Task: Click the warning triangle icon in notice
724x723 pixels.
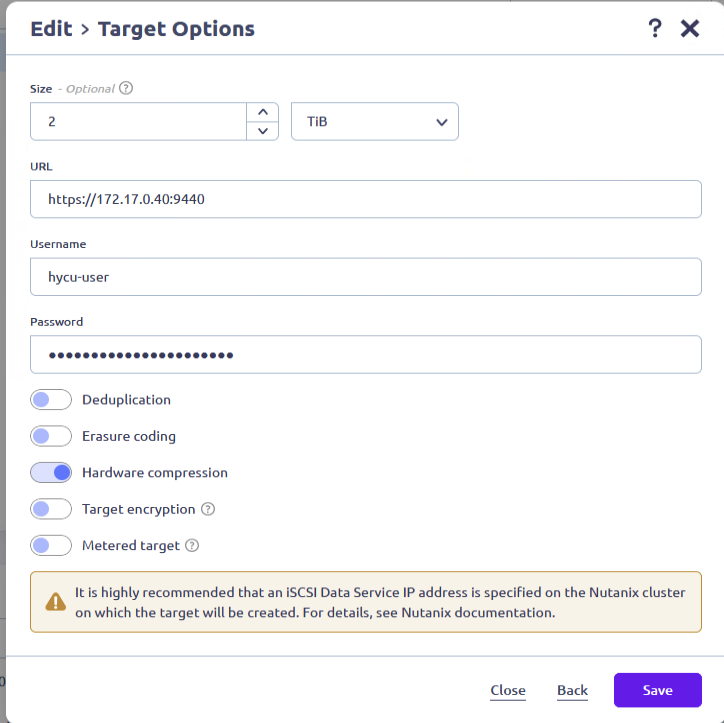Action: [56, 602]
